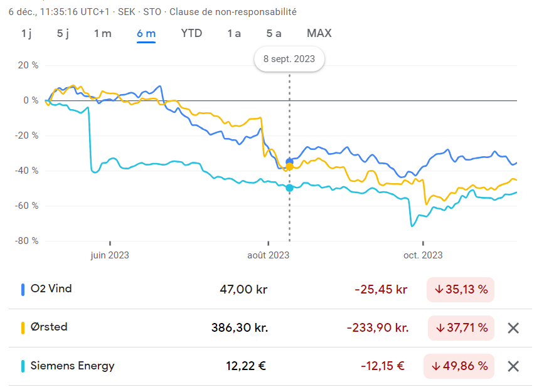
Task: Click the cyan Siemens Energy color marker
Action: [23, 366]
